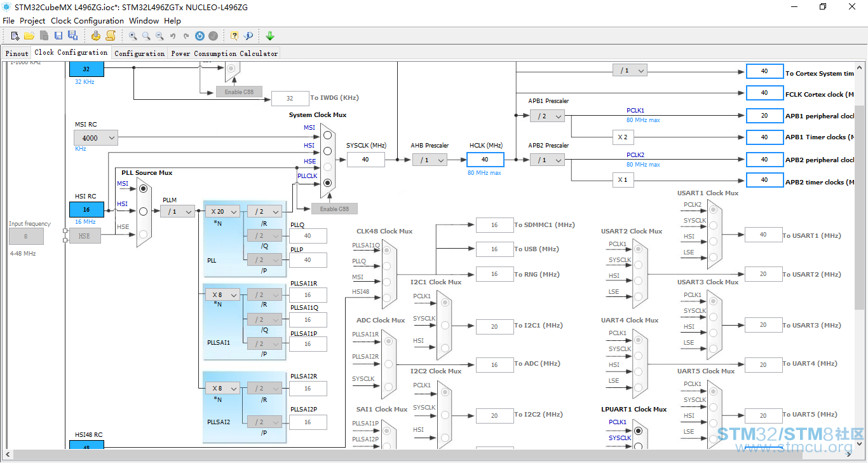Open the MSI RC 4000 frequency dropdown
The height and width of the screenshot is (463, 868).
(x=97, y=137)
